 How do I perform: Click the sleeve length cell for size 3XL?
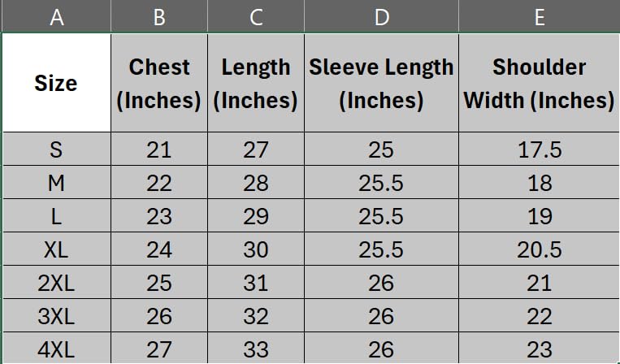pyautogui.click(x=381, y=316)
